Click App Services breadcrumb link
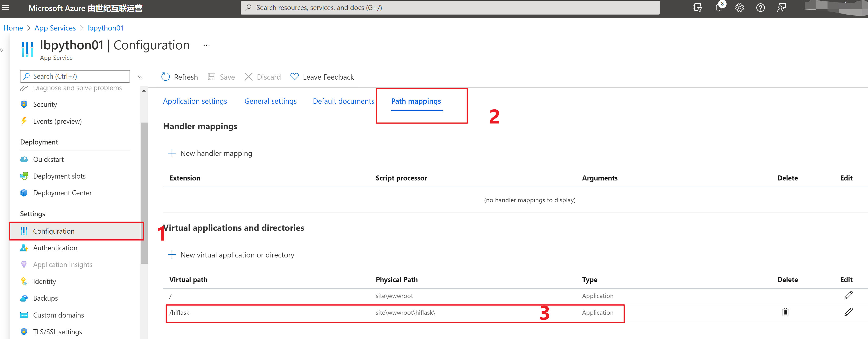 point(55,28)
